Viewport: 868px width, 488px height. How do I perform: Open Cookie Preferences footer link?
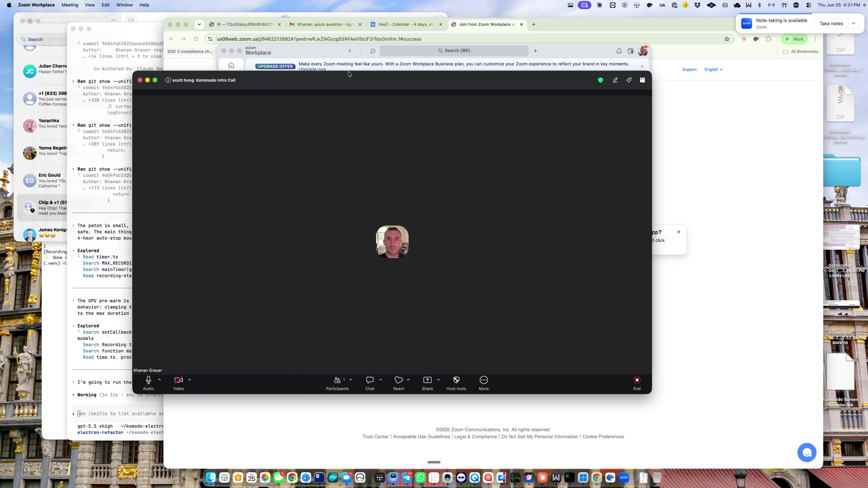click(603, 436)
